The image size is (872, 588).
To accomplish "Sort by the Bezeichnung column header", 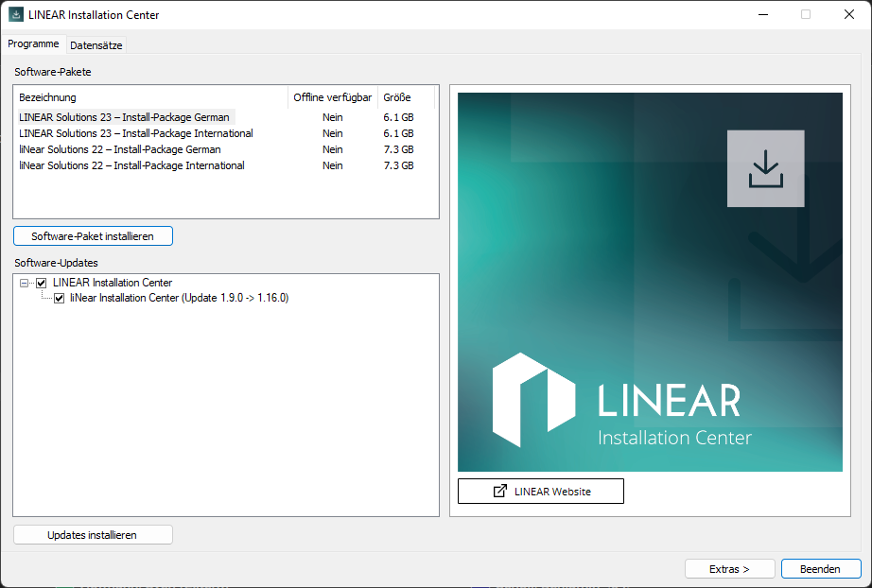I will tap(150, 97).
